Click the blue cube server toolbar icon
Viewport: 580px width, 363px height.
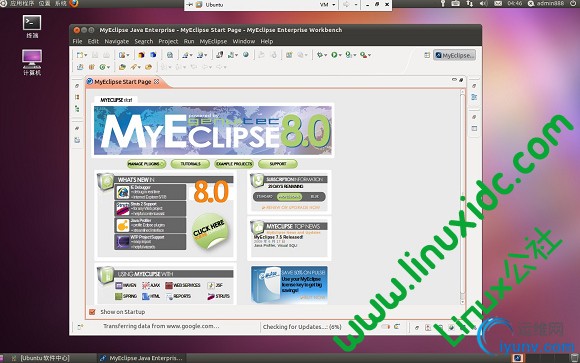[153, 55]
